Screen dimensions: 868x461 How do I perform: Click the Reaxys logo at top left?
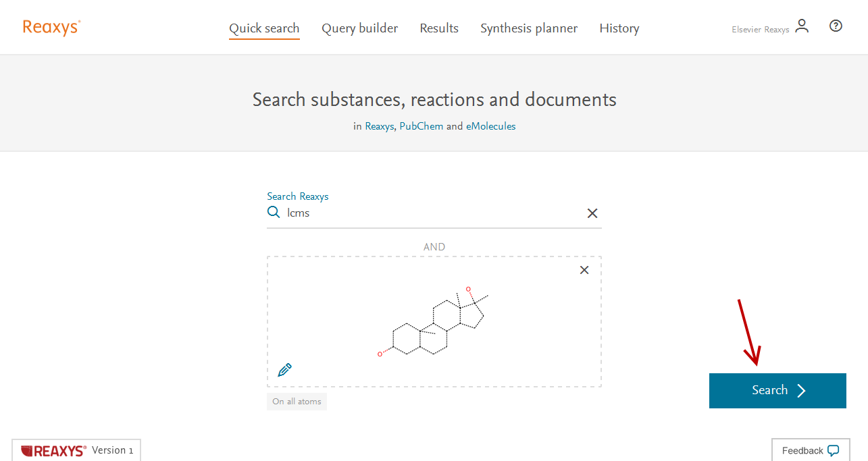(x=51, y=28)
